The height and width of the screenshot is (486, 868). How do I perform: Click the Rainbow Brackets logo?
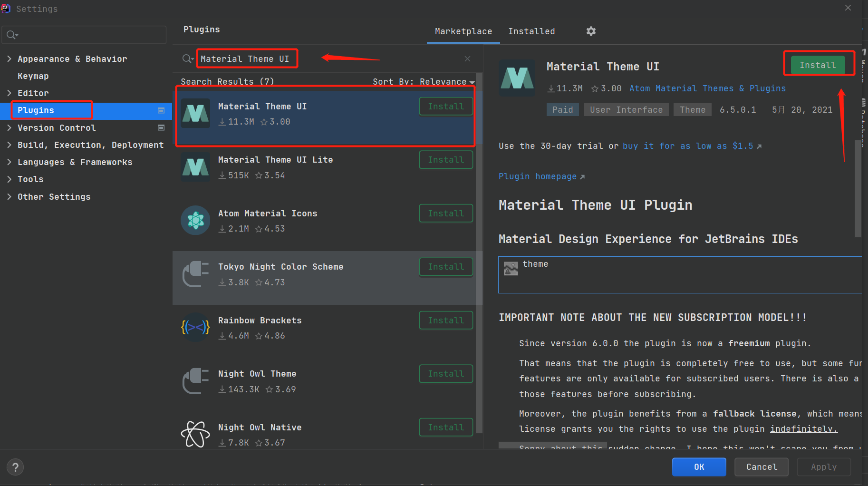pos(195,327)
